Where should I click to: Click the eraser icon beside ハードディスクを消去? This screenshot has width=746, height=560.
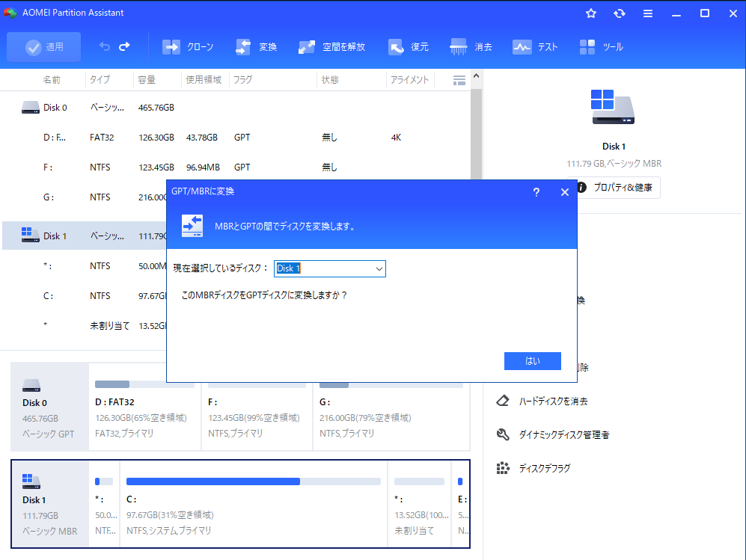[x=503, y=401]
